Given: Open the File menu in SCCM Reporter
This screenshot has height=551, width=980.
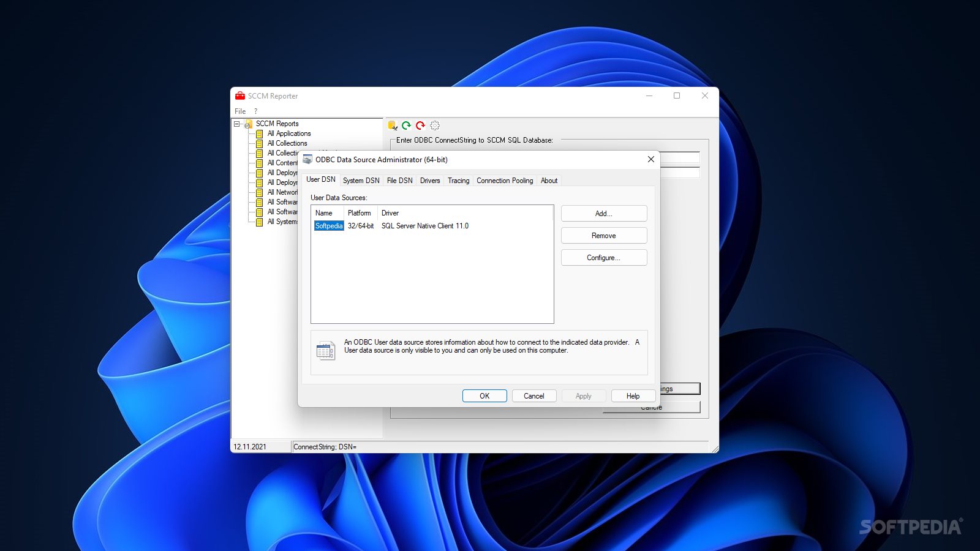Looking at the screenshot, I should click(240, 111).
